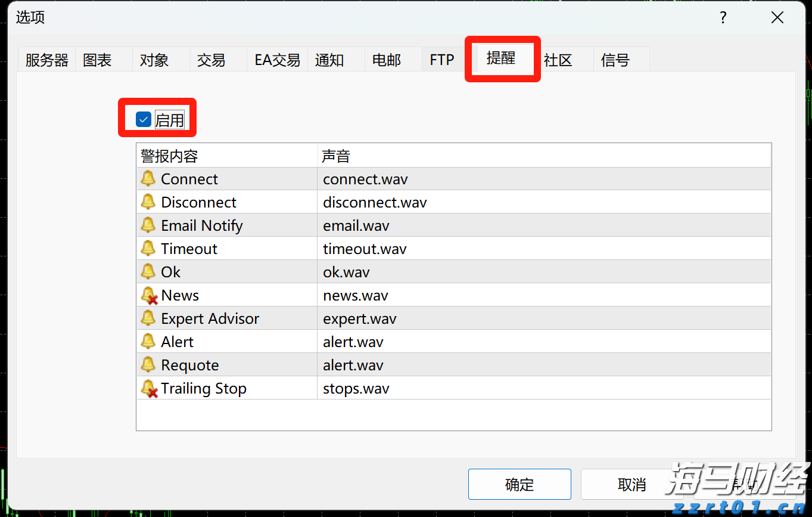Enable the sound for the News event

click(x=148, y=295)
